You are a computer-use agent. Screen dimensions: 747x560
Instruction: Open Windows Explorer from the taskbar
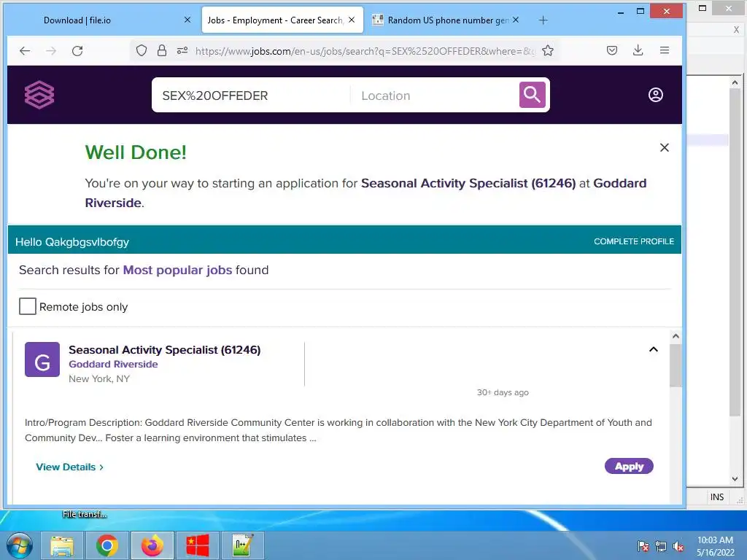tap(62, 545)
